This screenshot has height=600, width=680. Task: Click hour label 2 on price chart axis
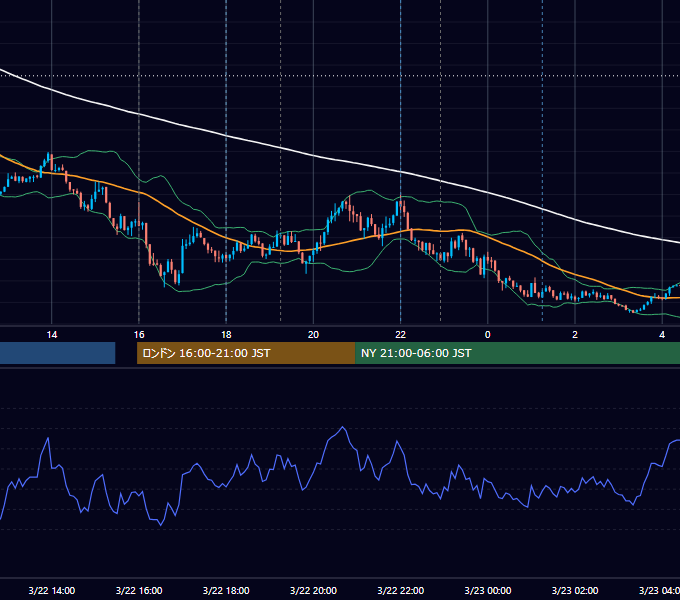[575, 335]
